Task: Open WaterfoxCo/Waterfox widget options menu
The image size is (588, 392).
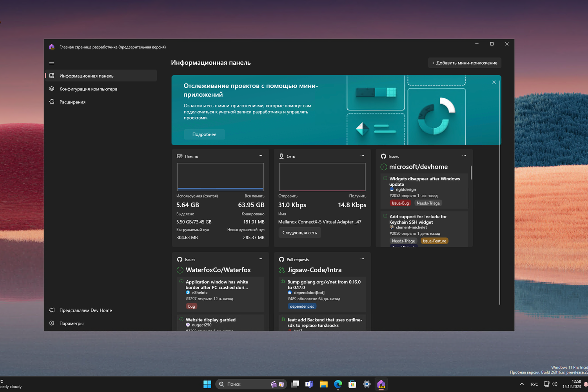Action: coord(260,259)
